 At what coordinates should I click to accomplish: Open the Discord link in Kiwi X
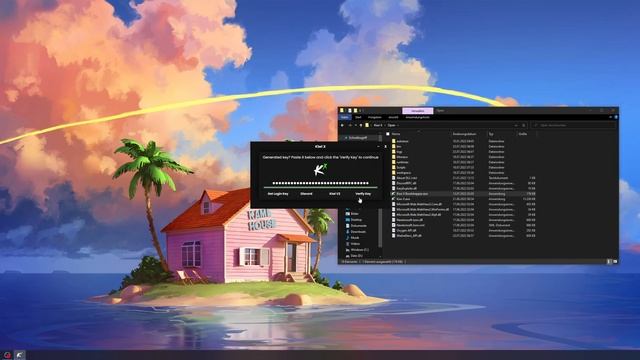(x=306, y=194)
